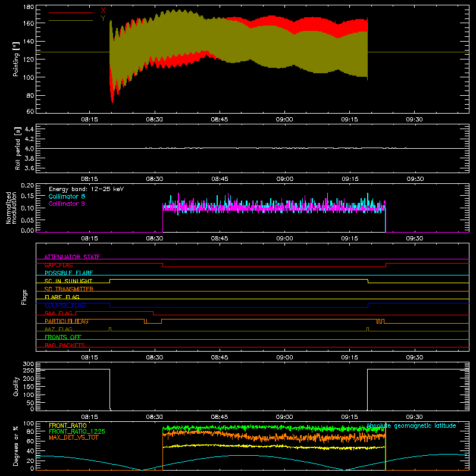Click the 'Energy band: 12-25 keV' label
The image size is (476, 476).
(x=86, y=189)
